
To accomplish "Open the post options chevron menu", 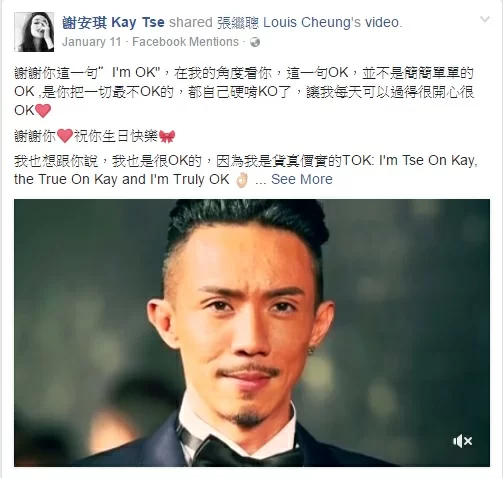I will point(485,19).
